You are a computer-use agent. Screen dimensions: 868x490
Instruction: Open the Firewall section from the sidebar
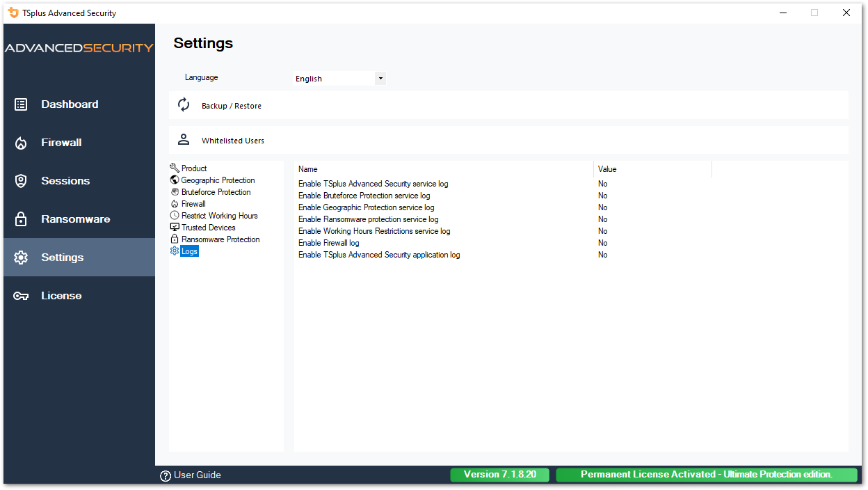tap(61, 142)
